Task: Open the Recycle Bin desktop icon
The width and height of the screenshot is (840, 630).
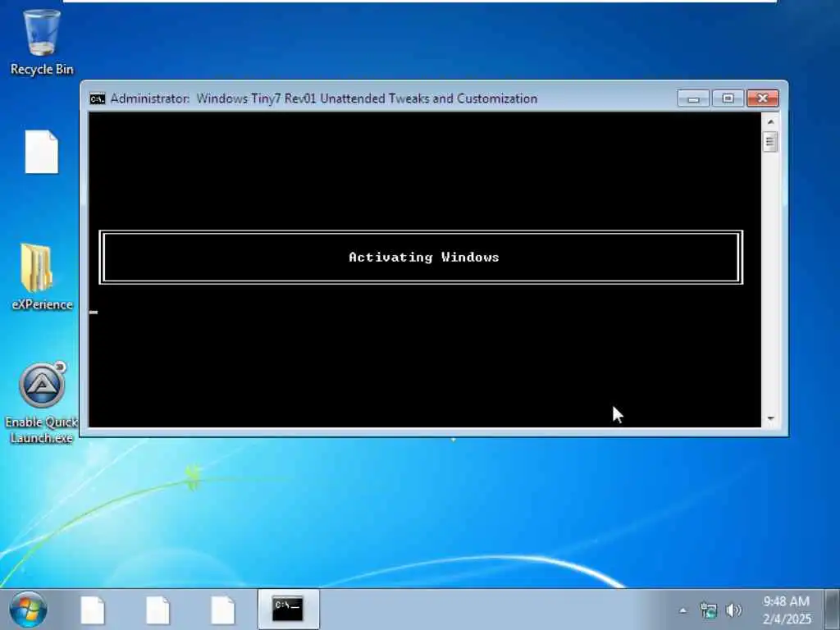Action: click(42, 43)
